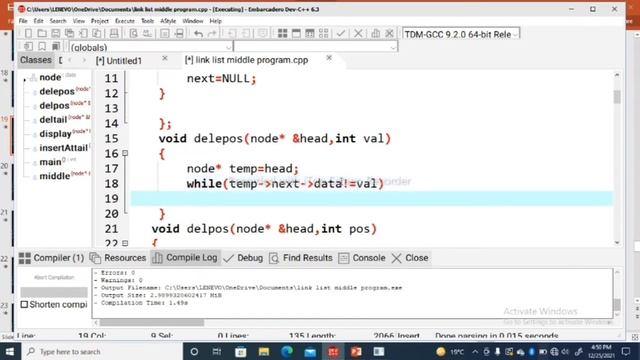Open the TDM-GCC 9.2.0 compiler set dropdown
Viewport: 640px width, 360px height.
[461, 34]
